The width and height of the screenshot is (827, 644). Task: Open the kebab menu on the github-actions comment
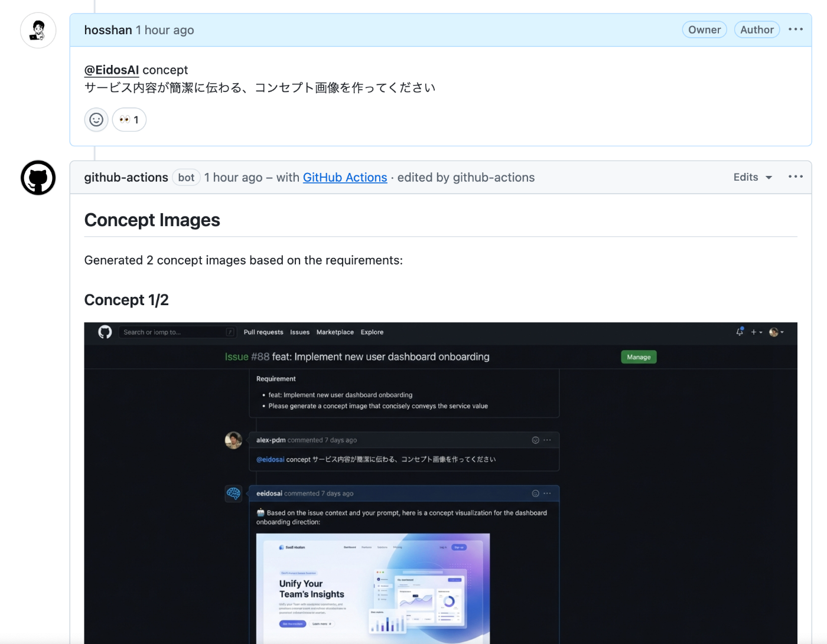[796, 176]
